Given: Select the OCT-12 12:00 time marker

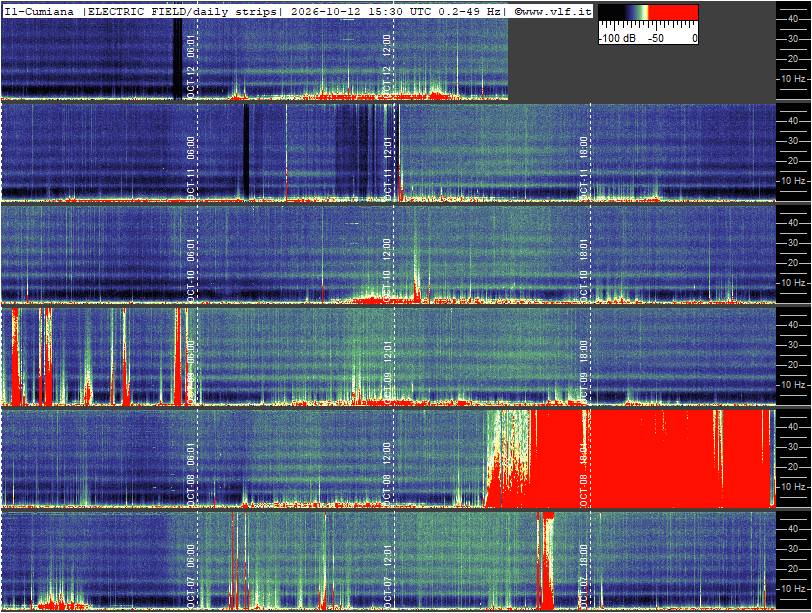Looking at the screenshot, I should coord(387,66).
